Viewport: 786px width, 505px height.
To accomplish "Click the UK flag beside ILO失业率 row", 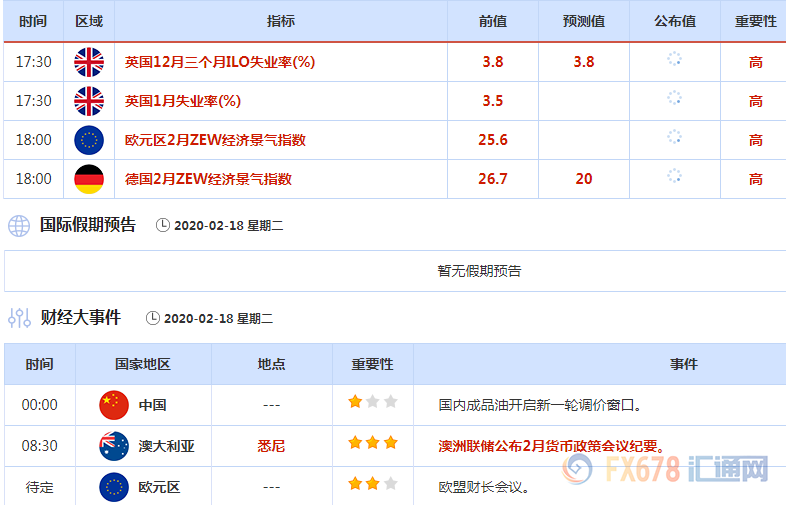I will coord(89,62).
